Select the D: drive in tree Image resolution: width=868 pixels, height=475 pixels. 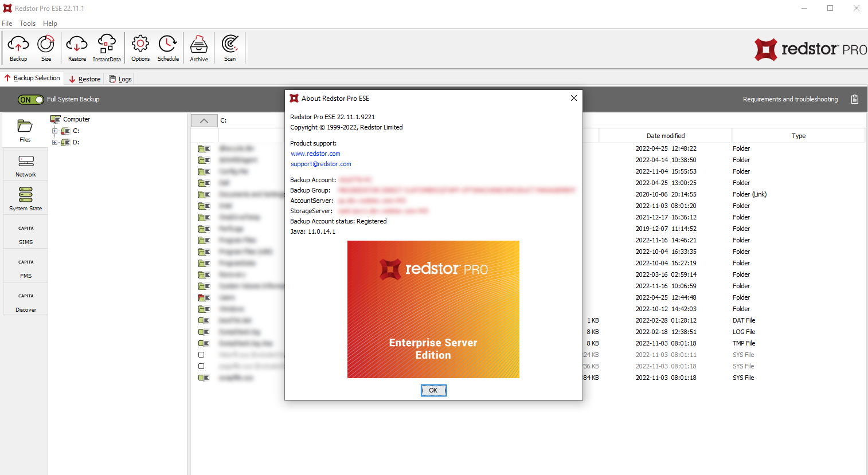(x=76, y=142)
